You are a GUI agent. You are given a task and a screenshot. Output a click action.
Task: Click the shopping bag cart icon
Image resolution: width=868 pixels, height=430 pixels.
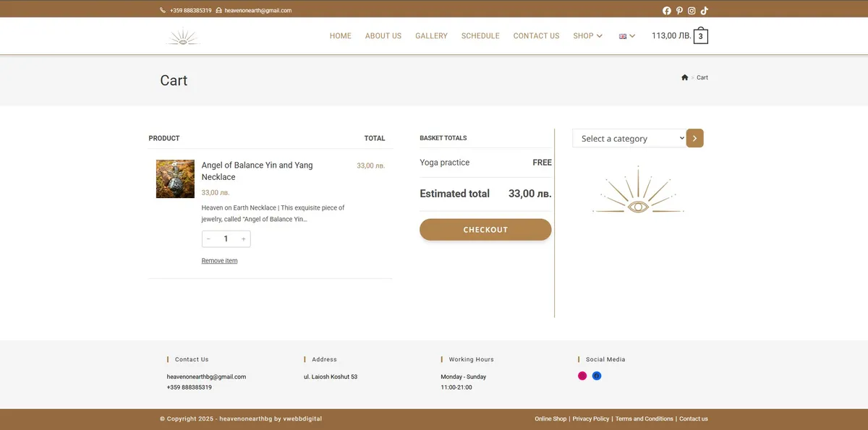coord(700,36)
